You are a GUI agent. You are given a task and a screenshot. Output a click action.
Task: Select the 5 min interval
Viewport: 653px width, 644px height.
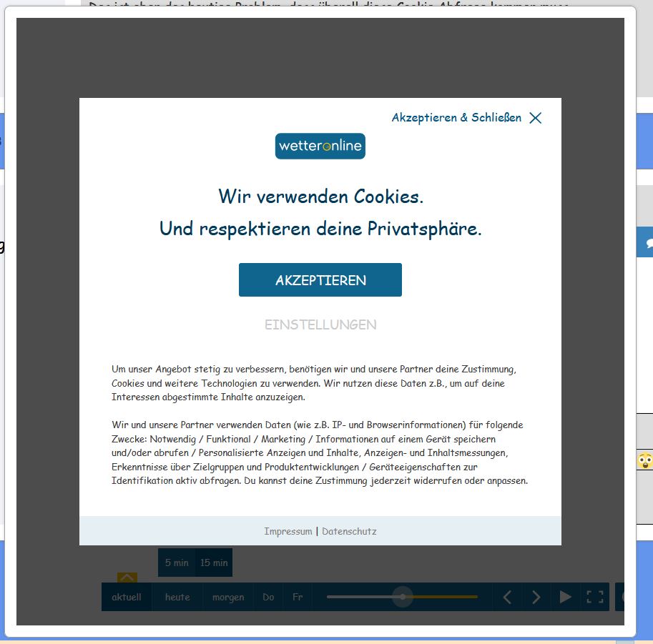pyautogui.click(x=177, y=563)
